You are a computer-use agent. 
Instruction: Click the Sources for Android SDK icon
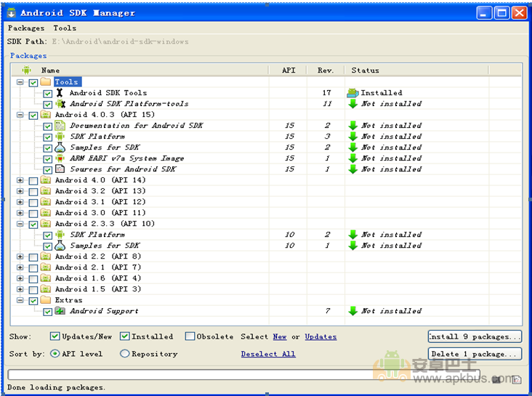60,169
